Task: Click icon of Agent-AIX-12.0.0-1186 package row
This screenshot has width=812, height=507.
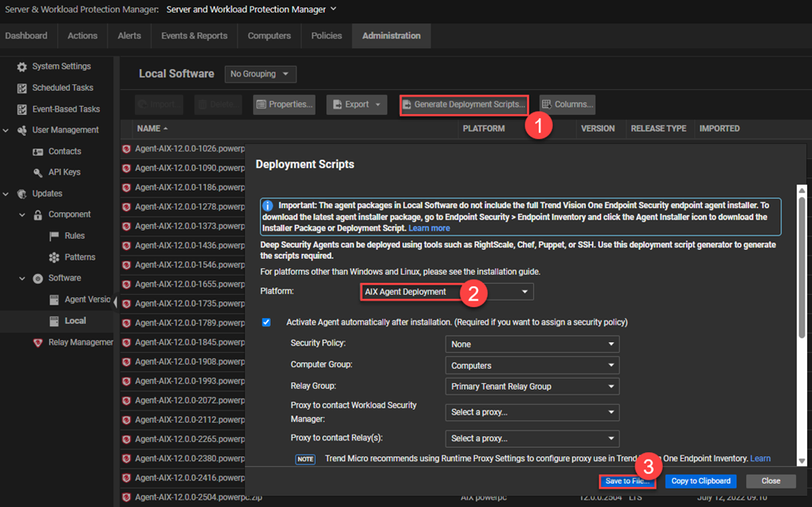Action: tap(127, 187)
